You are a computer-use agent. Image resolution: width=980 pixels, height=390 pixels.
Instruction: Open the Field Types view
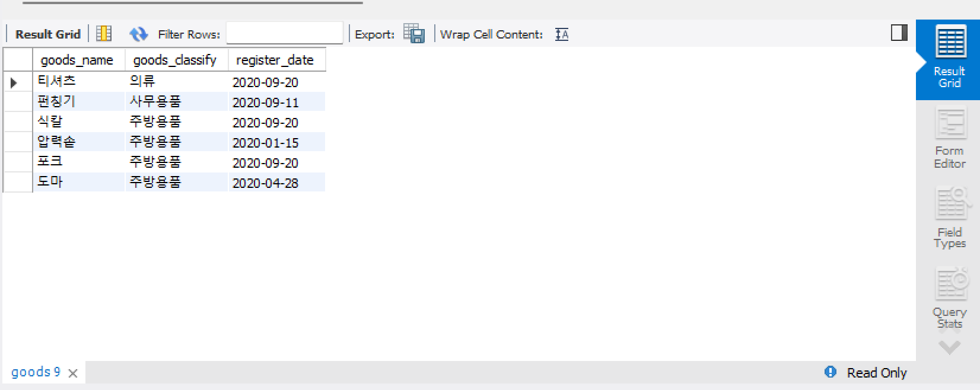(x=950, y=218)
